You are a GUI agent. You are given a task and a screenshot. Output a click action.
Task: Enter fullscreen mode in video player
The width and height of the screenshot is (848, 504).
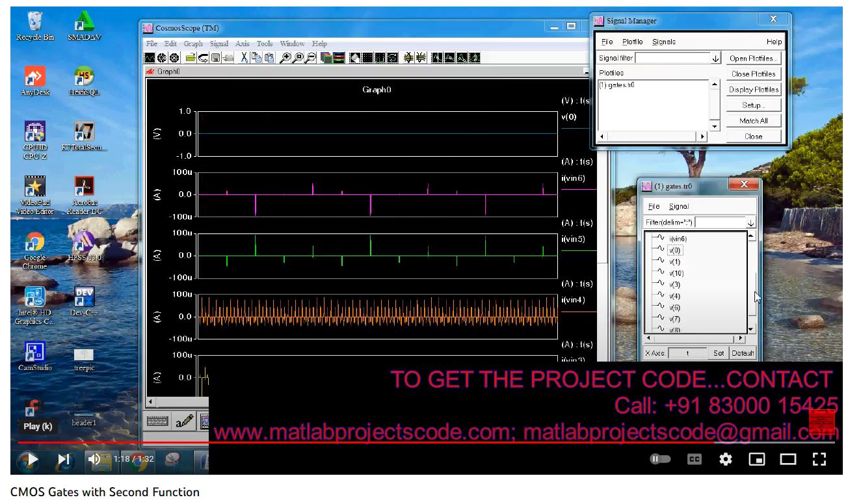(x=819, y=459)
